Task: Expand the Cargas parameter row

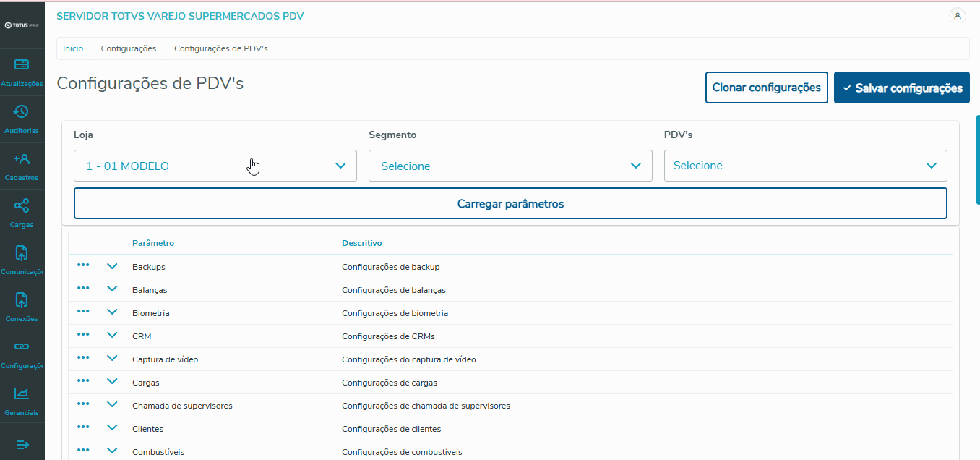Action: point(112,382)
